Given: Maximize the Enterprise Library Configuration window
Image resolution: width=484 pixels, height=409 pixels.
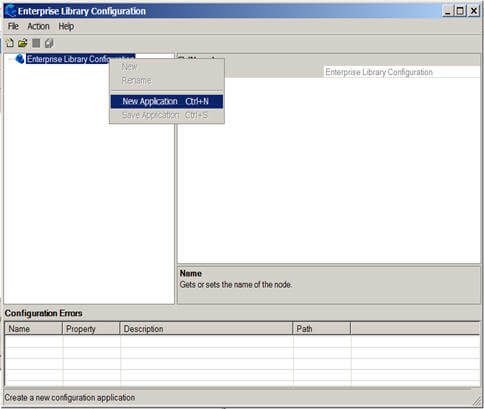Looking at the screenshot, I should coord(460,11).
